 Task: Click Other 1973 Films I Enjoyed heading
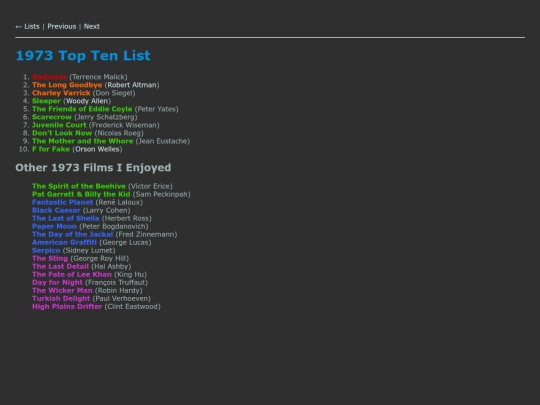[93, 167]
